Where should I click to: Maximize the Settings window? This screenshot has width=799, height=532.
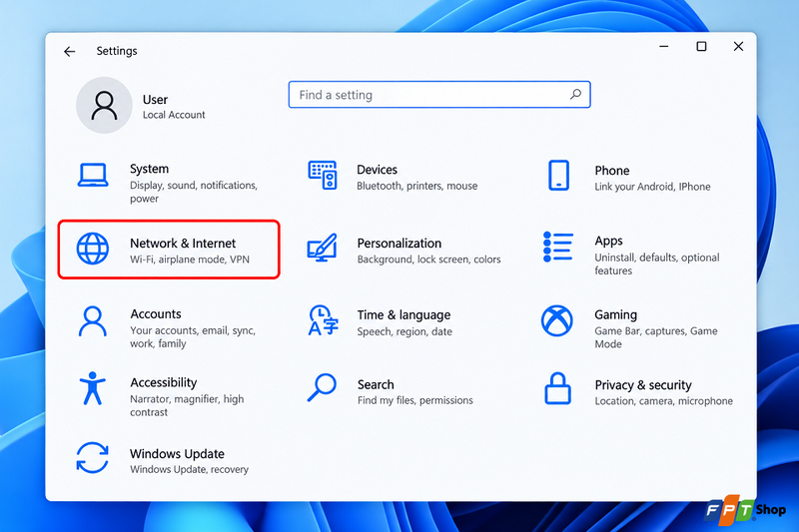(702, 46)
